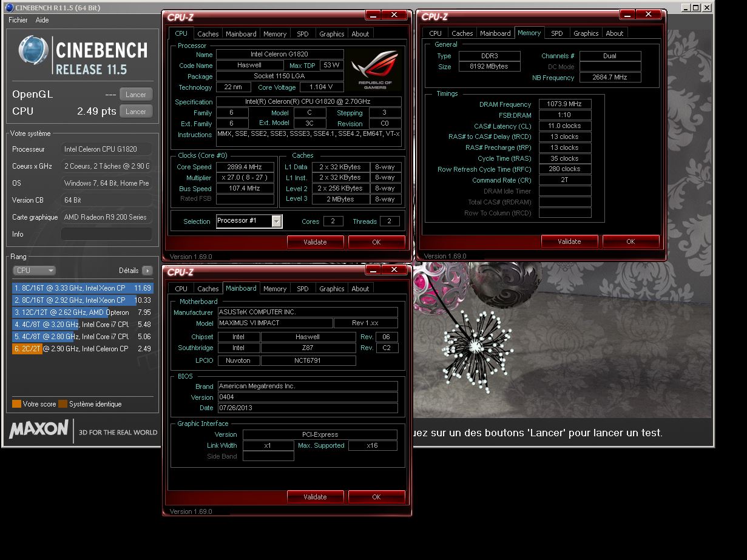Open Graphics tab in the Mainboard CPU-Z window

point(332,289)
